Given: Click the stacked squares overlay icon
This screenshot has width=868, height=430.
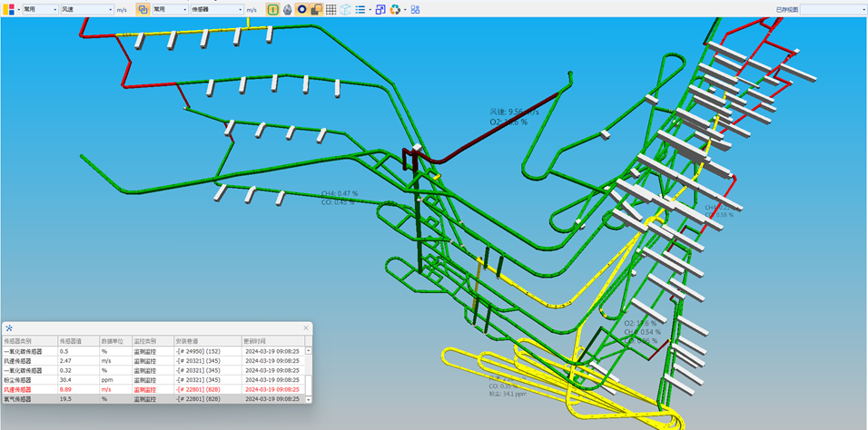Looking at the screenshot, I should click(x=316, y=9).
